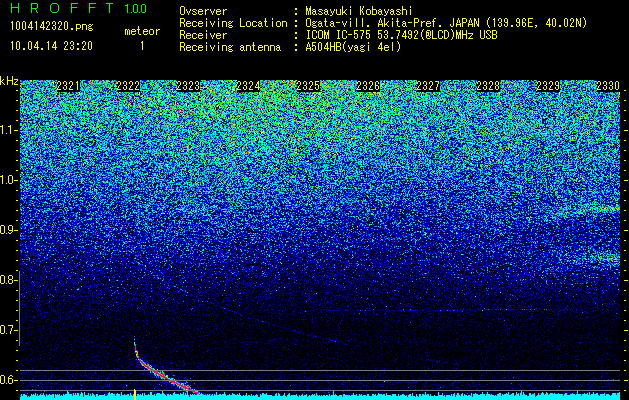
Task: Click the 1.0 kHz axis label
Action: 8,180
